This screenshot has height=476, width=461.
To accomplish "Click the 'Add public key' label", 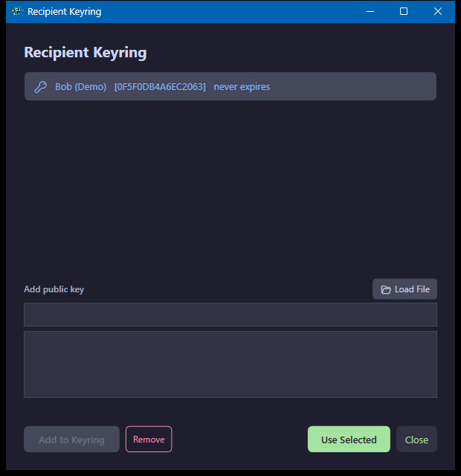I will [x=54, y=289].
